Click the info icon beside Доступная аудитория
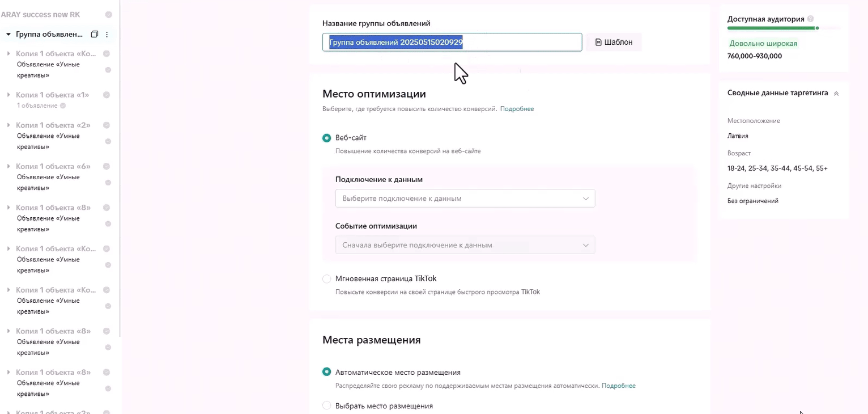The width and height of the screenshot is (868, 414). click(810, 19)
